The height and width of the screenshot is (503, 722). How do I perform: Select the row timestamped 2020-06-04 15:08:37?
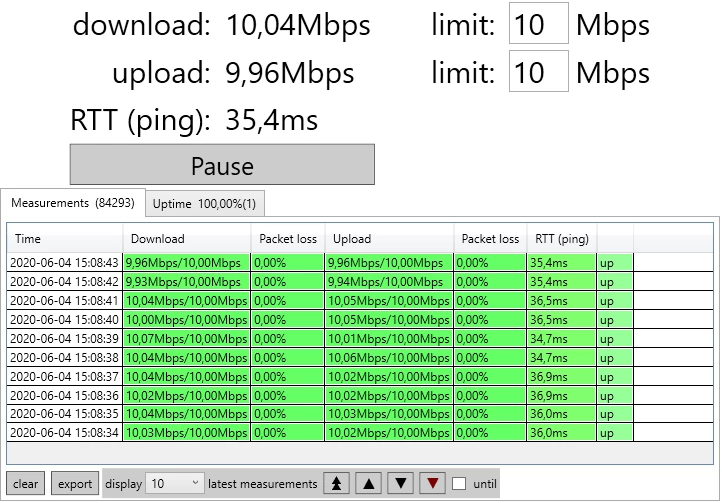point(360,376)
